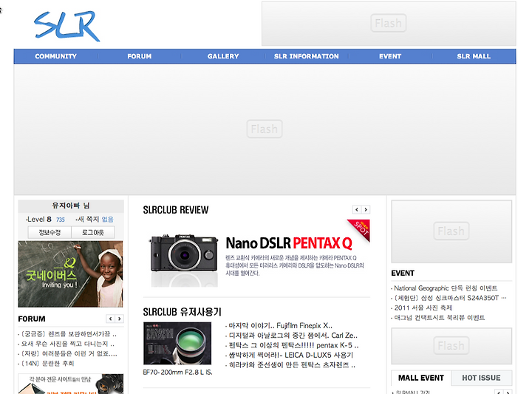Click the top banner Flash placeholder
Viewport: 532px width, 394px height.
tap(389, 23)
